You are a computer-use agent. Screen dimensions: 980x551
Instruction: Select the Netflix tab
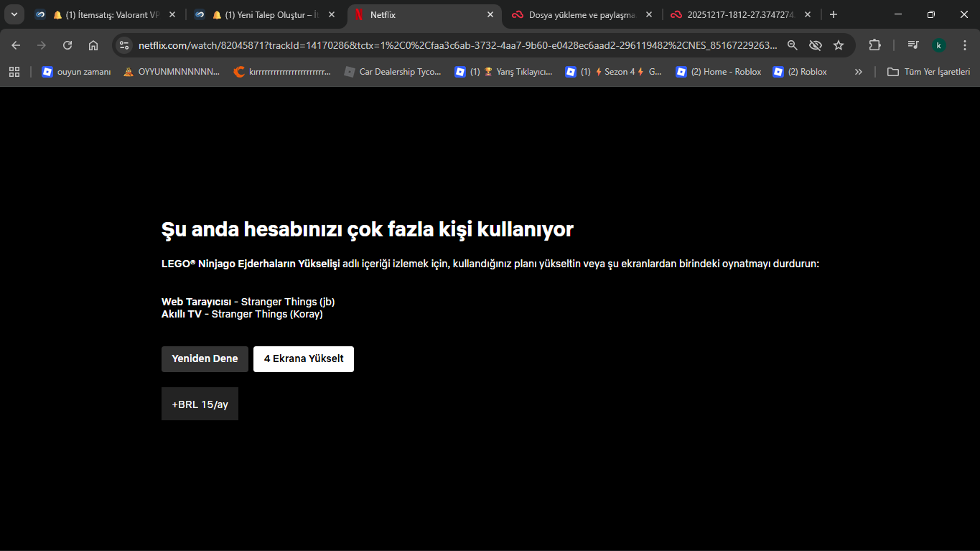(424, 14)
